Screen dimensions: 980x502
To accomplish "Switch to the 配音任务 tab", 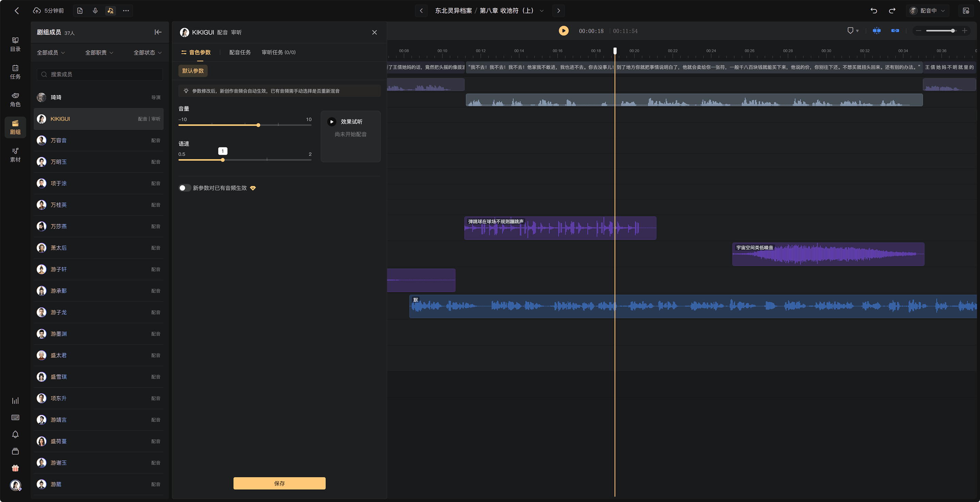I will tap(240, 52).
